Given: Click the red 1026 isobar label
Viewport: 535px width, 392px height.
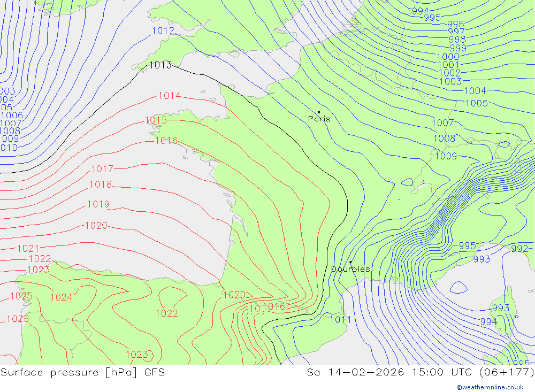Looking at the screenshot, I should click(18, 319).
